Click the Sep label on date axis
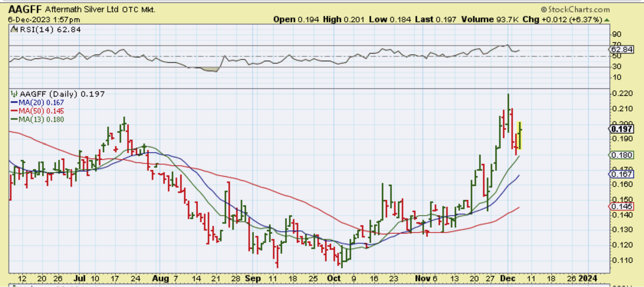 (x=253, y=278)
